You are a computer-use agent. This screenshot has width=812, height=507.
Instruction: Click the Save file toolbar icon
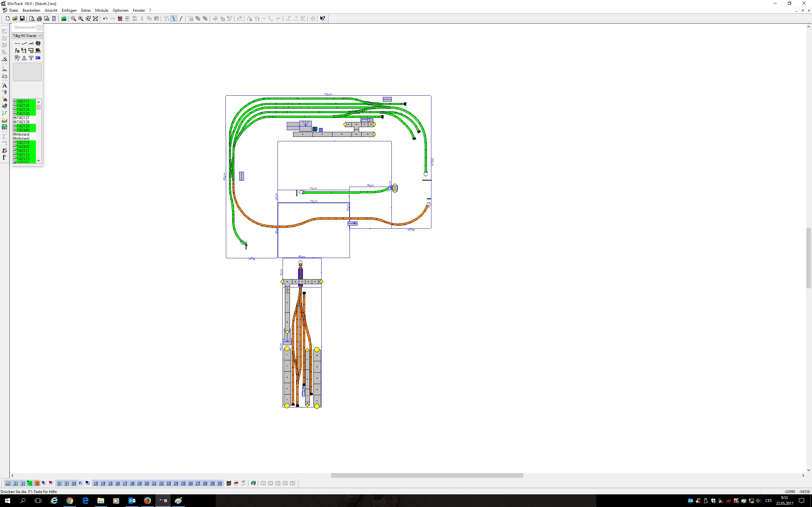click(x=22, y=18)
